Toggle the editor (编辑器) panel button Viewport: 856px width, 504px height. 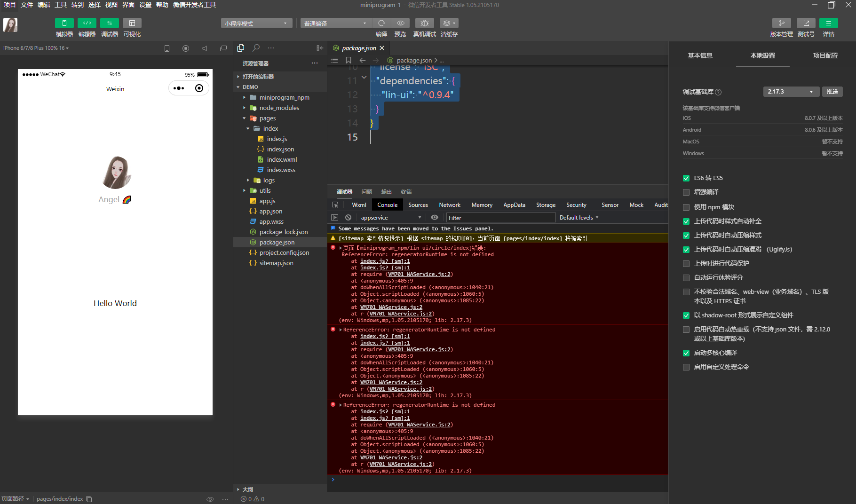point(87,23)
